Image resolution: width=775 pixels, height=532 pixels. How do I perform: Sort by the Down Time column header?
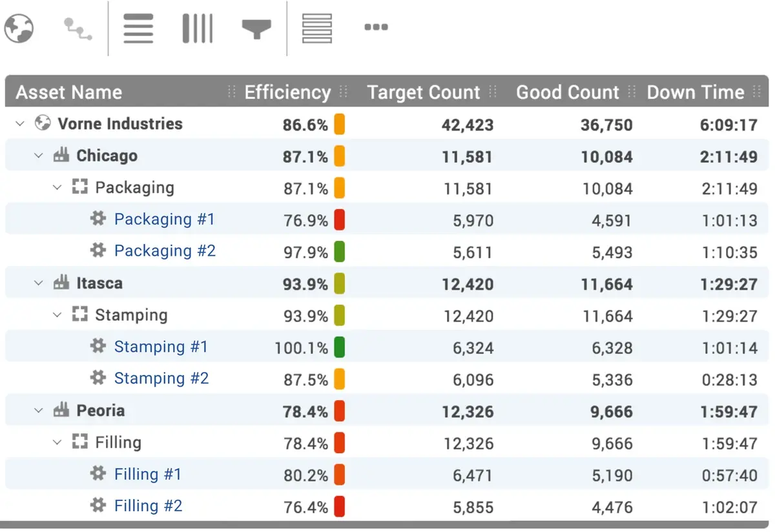(x=696, y=93)
